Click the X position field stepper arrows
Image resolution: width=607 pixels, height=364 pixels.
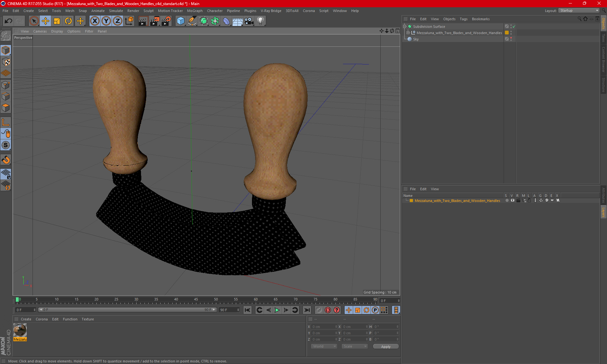(336, 327)
